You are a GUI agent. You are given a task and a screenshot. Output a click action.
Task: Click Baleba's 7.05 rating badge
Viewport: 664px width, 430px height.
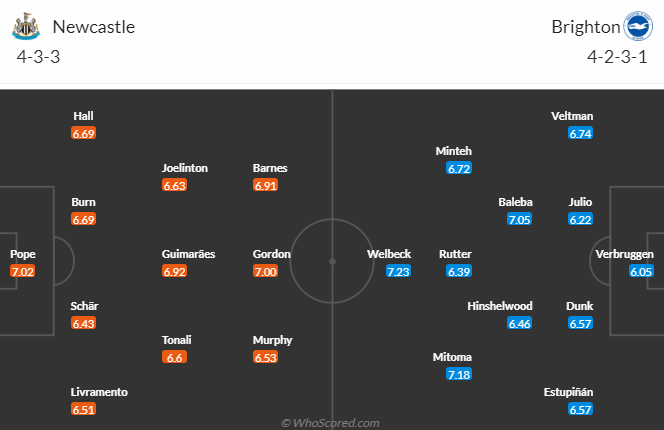point(520,219)
